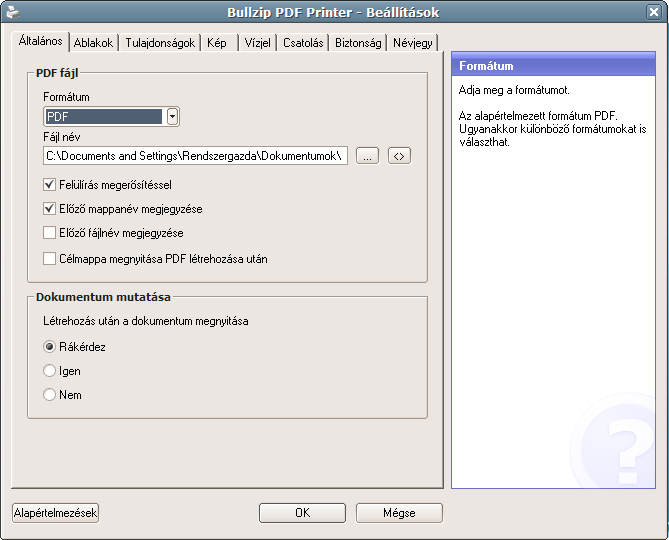The image size is (669, 540).
Task: Switch to the Ablakok tab
Action: tap(93, 43)
